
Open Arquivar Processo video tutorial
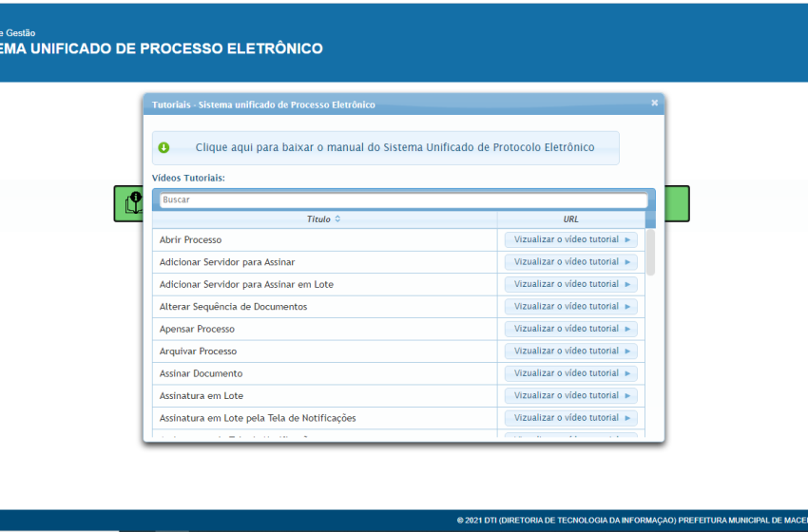pos(571,351)
